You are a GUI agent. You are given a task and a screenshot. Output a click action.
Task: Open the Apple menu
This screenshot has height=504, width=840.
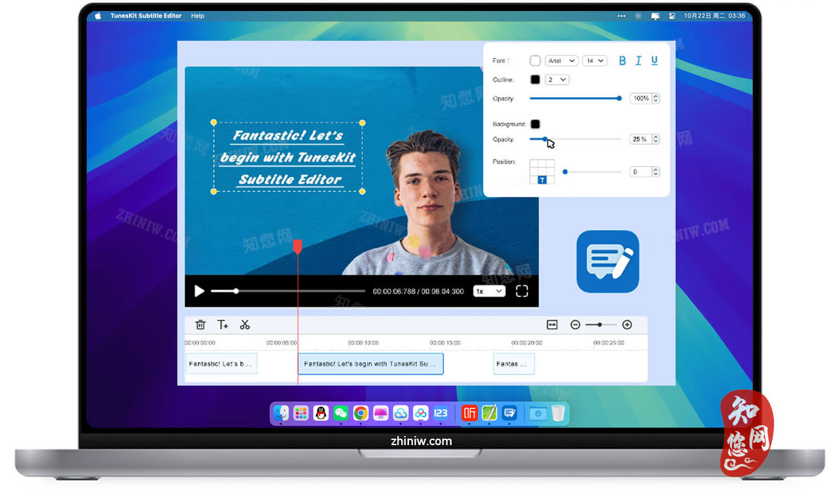(x=98, y=16)
